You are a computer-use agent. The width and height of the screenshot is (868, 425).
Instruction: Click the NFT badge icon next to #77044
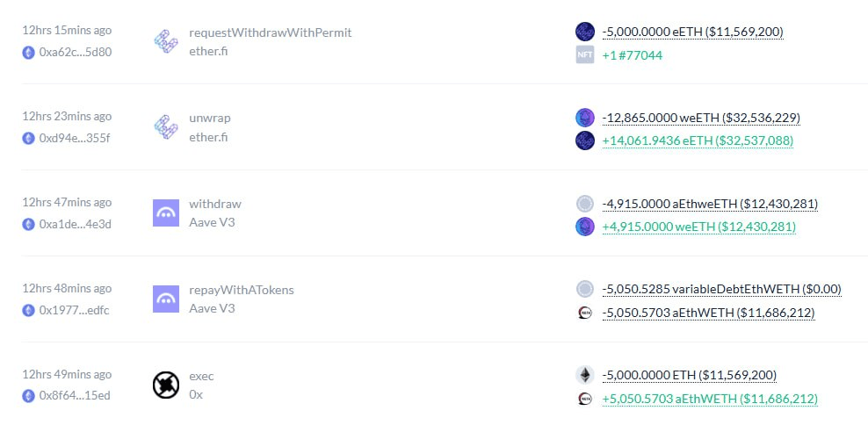[x=584, y=54]
